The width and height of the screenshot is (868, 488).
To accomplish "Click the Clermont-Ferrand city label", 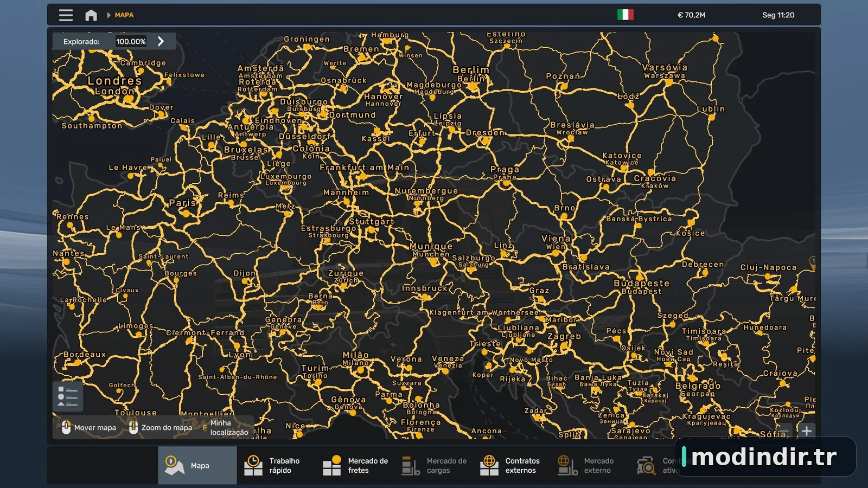I will click(x=205, y=333).
